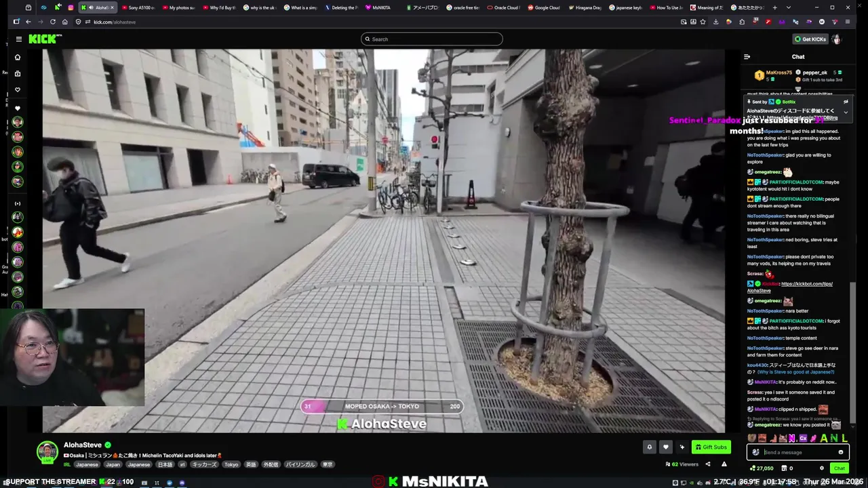Hide the pinned BotRix message
The height and width of the screenshot is (488, 868).
point(846,102)
